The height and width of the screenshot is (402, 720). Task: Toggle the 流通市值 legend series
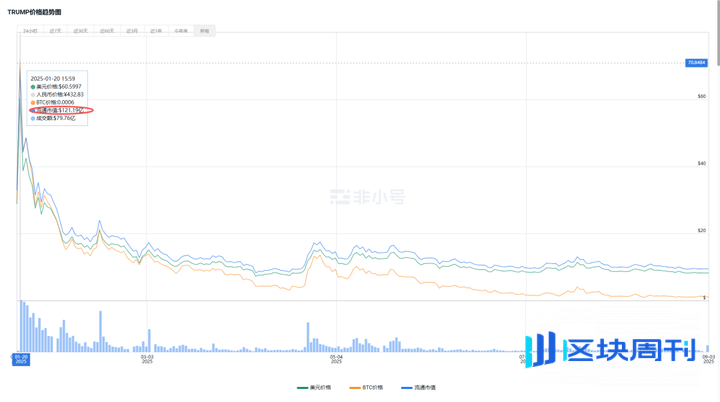(x=418, y=388)
